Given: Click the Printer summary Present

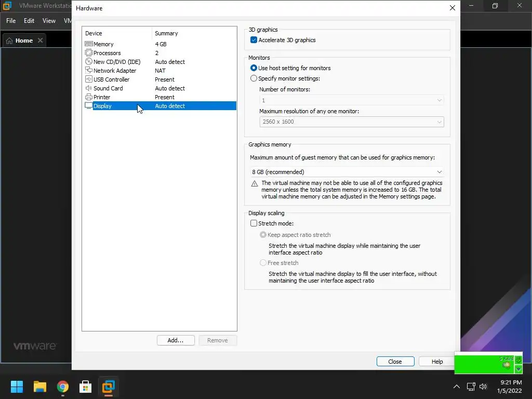Looking at the screenshot, I should [x=165, y=97].
